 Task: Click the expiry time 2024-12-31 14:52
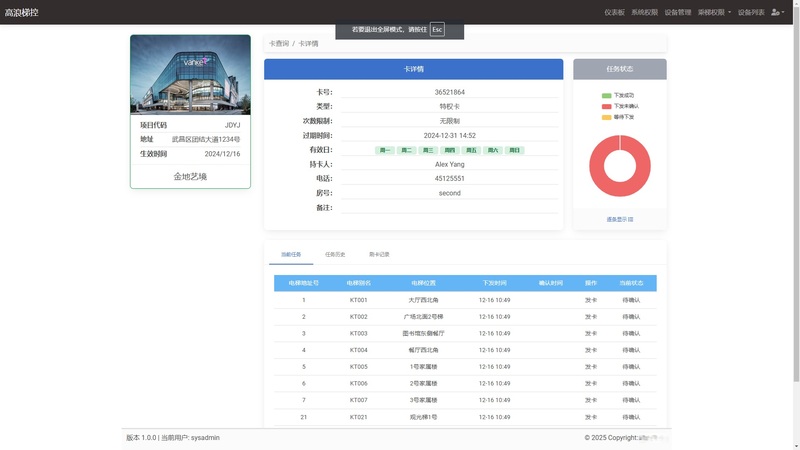449,136
